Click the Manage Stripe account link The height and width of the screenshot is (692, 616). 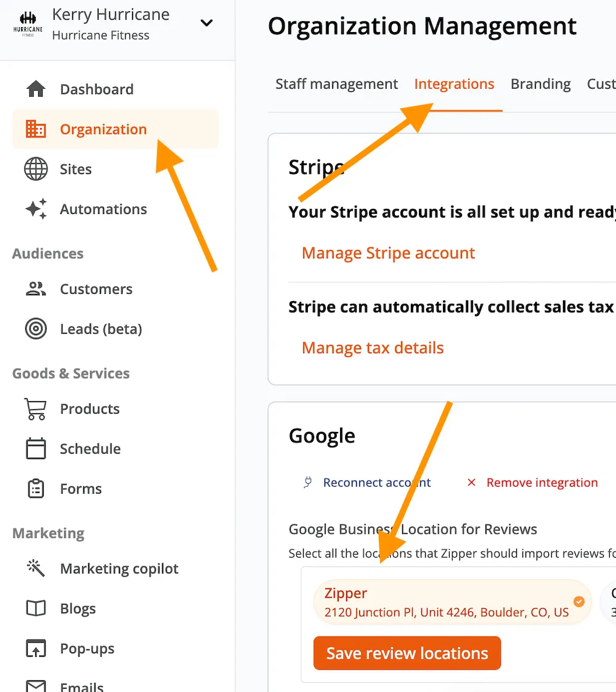click(x=388, y=253)
